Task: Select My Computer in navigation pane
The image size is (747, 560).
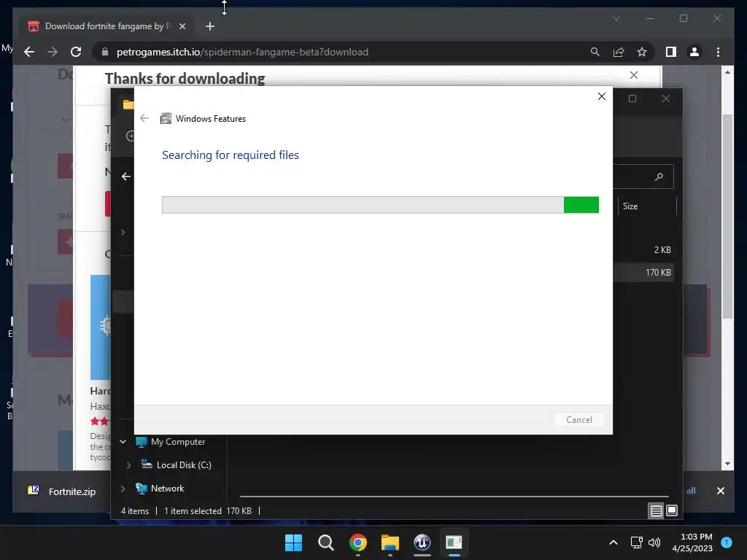Action: click(178, 441)
